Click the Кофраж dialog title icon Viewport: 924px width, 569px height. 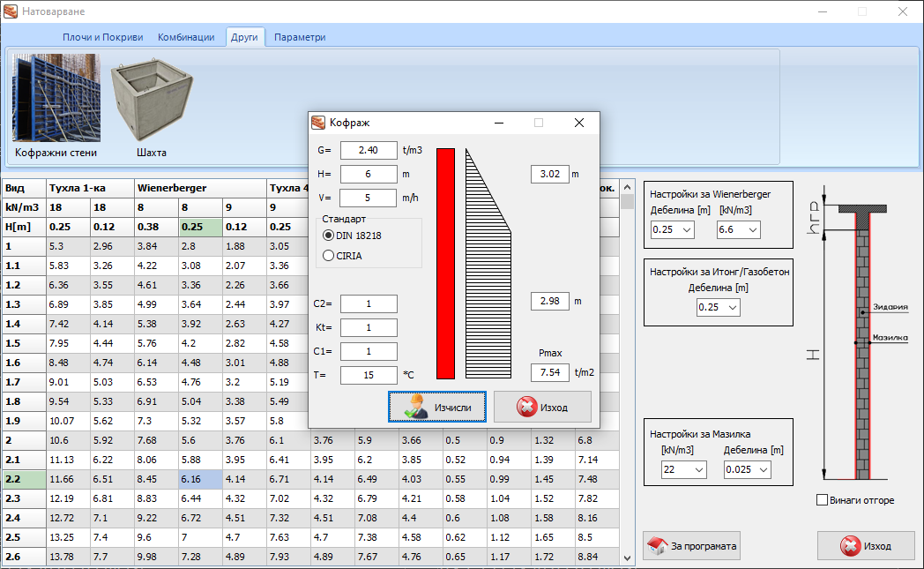[317, 123]
